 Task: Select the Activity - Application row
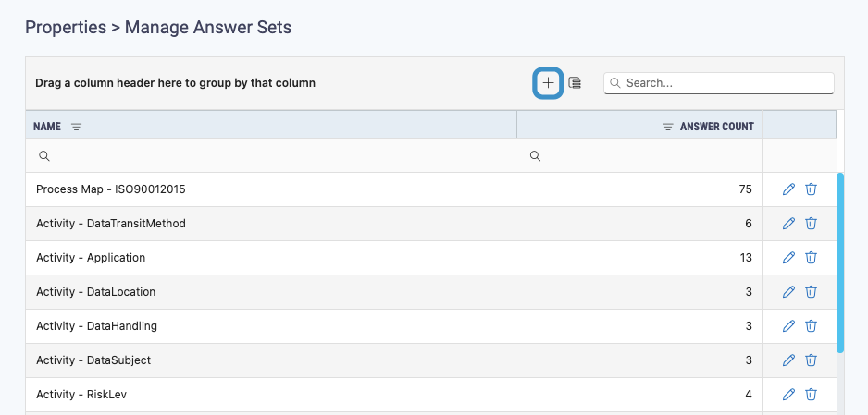click(393, 258)
